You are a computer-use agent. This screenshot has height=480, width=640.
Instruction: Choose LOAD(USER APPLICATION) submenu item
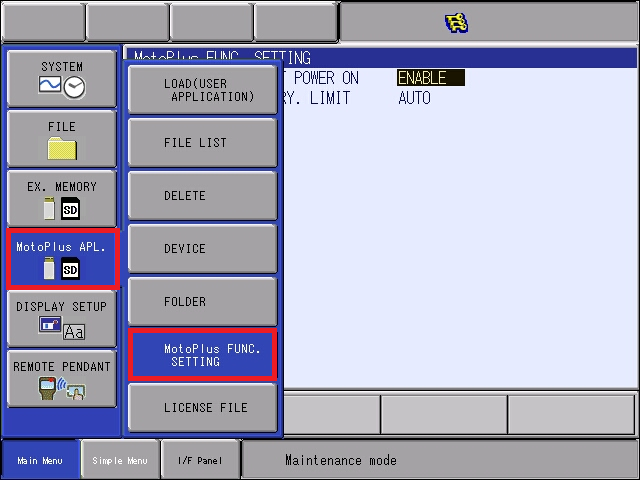tap(203, 90)
